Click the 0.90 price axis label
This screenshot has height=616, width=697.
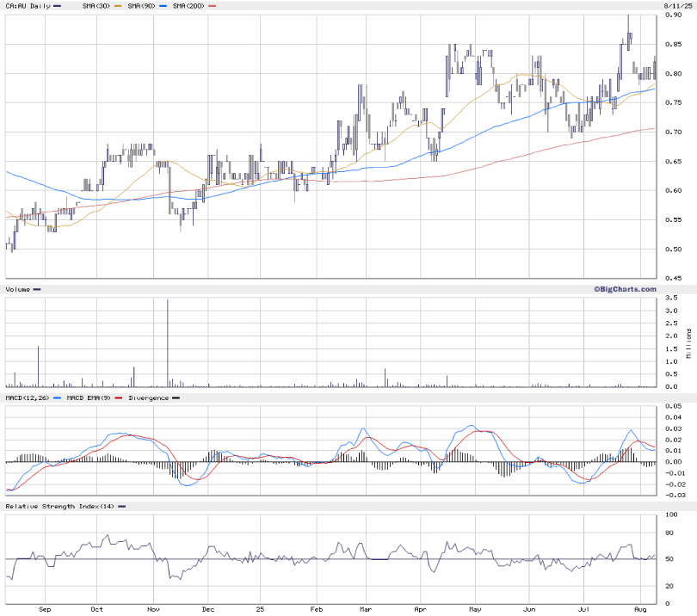[x=672, y=15]
